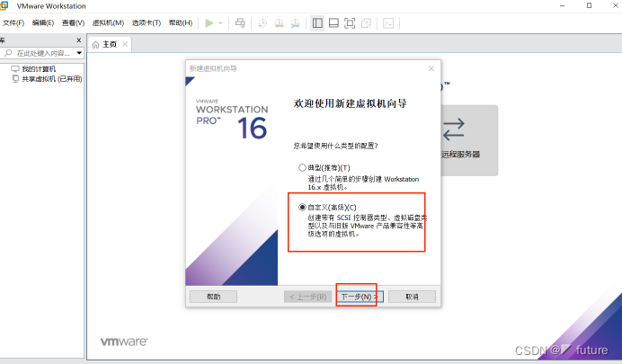Click the VMware Workstation title bar logo
Viewport: 622px width, 364px height.
4,5
